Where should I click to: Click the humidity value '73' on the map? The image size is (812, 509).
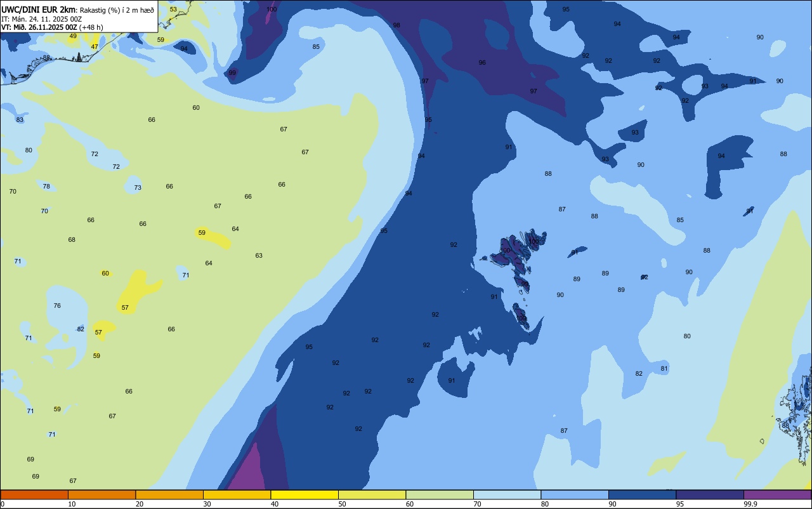pyautogui.click(x=138, y=188)
